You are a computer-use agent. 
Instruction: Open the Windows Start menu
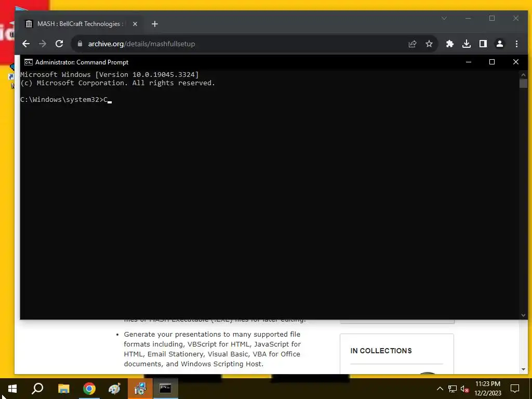12,389
